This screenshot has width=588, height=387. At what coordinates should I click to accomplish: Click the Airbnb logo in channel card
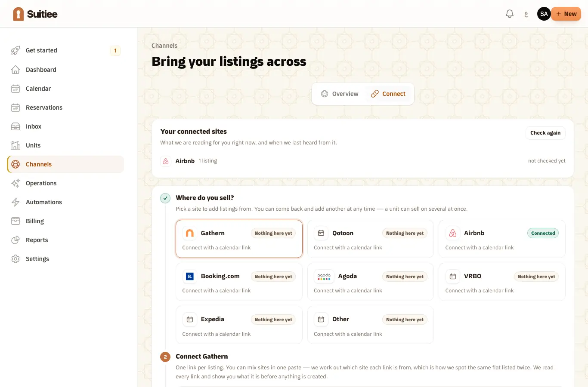453,233
